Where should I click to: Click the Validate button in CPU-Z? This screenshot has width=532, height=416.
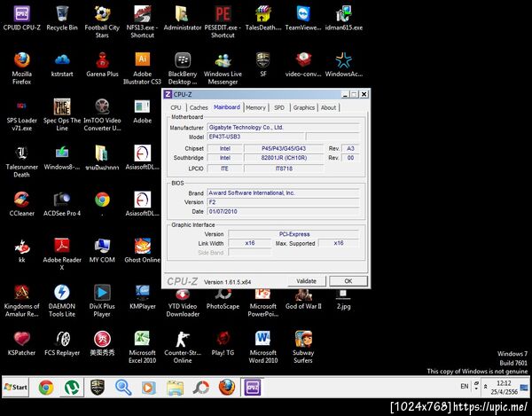coord(307,281)
